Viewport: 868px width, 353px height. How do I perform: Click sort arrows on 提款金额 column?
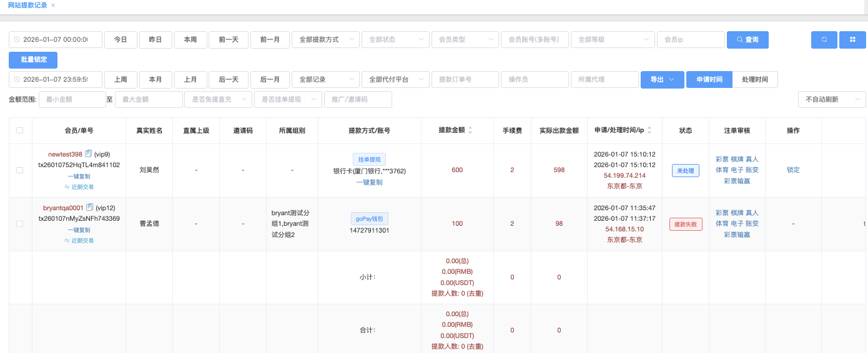point(470,130)
